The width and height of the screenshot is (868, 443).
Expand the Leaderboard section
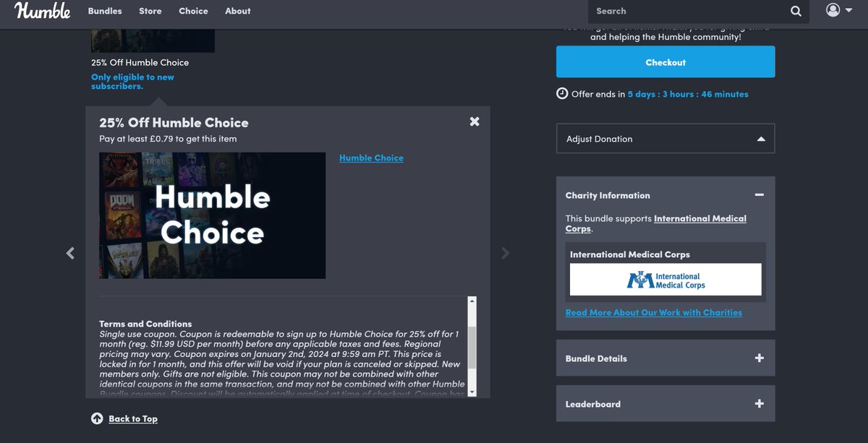coord(665,404)
